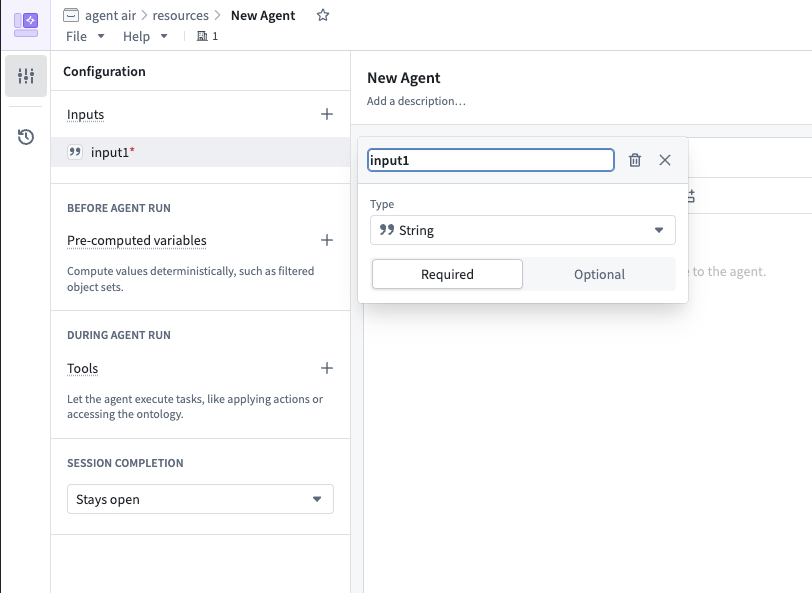Click the SESSION COMPLETION label
The height and width of the screenshot is (593, 812).
point(125,463)
